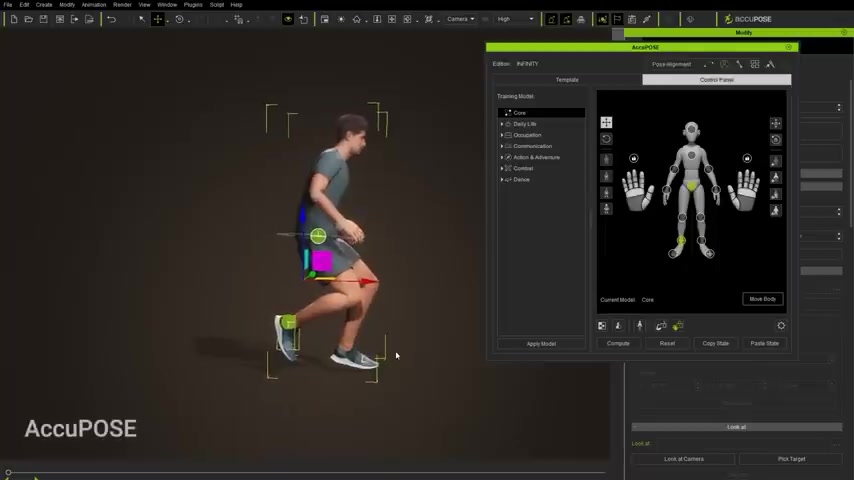Click the move-arrows icon right of dummy
The height and width of the screenshot is (480, 854).
click(x=776, y=124)
